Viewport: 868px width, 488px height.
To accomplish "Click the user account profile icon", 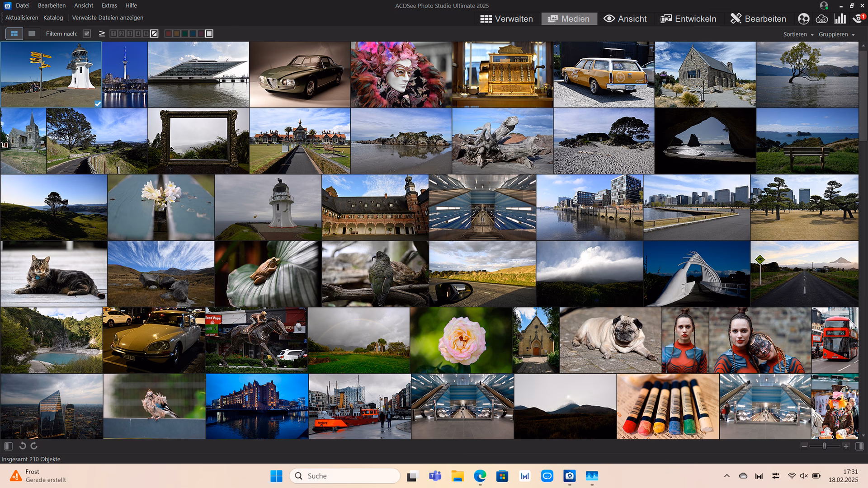I will click(824, 5).
